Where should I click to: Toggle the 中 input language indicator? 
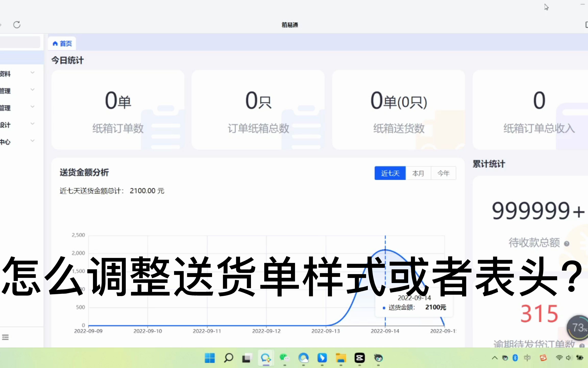point(527,358)
